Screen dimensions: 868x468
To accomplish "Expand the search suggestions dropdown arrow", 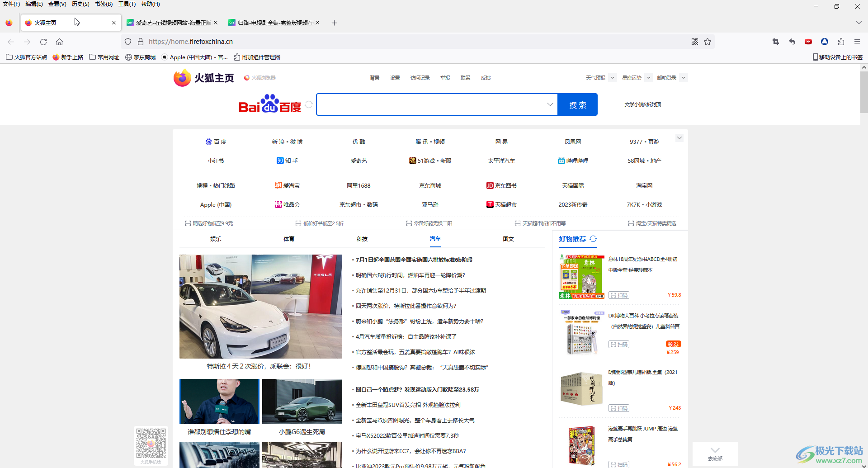I will [550, 104].
